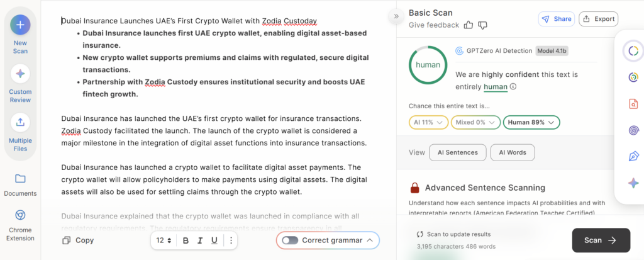
Task: Click the New Scan plus icon
Action: [x=20, y=25]
